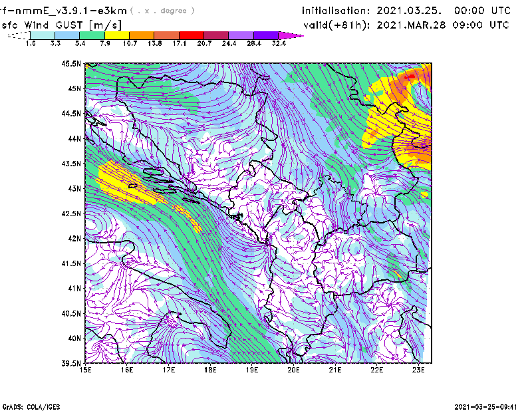Viewport: 532px width, 411px height.
Task: Click the 15E longitude label
Action: (85, 370)
